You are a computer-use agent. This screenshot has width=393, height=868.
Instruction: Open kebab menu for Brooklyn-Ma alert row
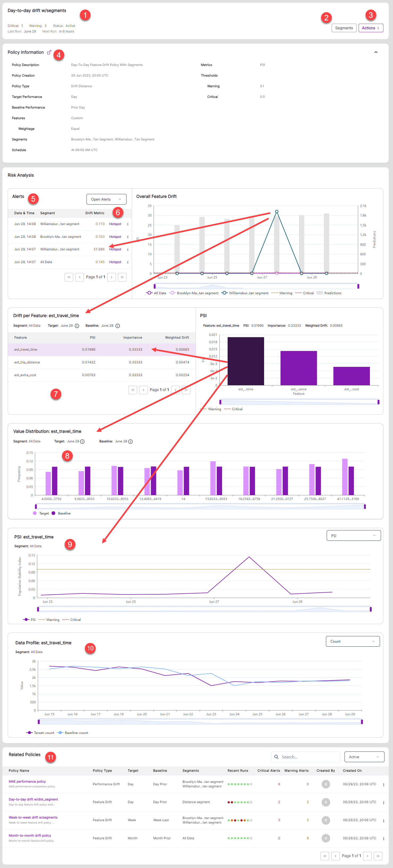[x=128, y=237]
